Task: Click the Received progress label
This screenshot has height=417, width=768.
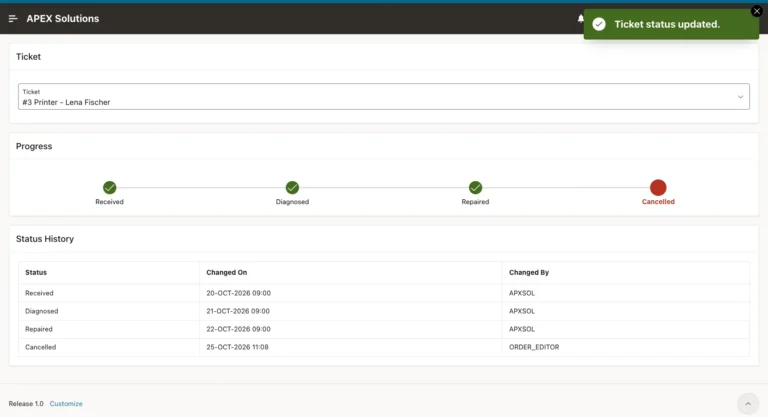Action: 109,202
